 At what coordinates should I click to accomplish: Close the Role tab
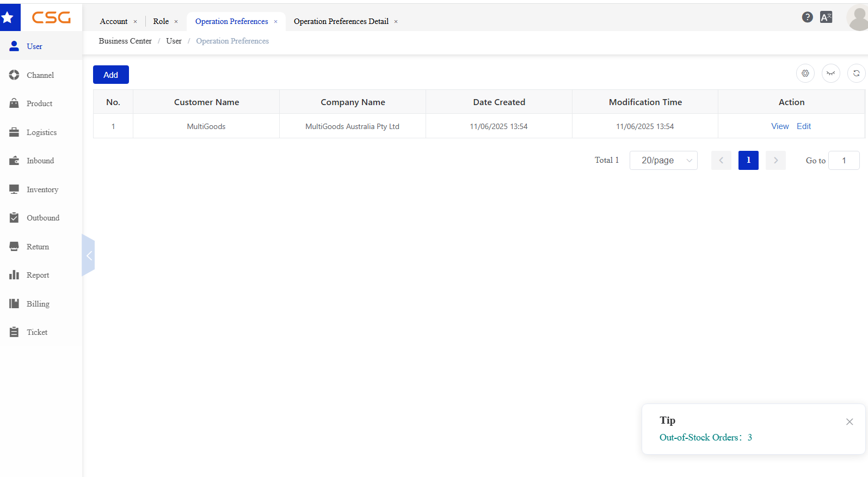(x=176, y=22)
